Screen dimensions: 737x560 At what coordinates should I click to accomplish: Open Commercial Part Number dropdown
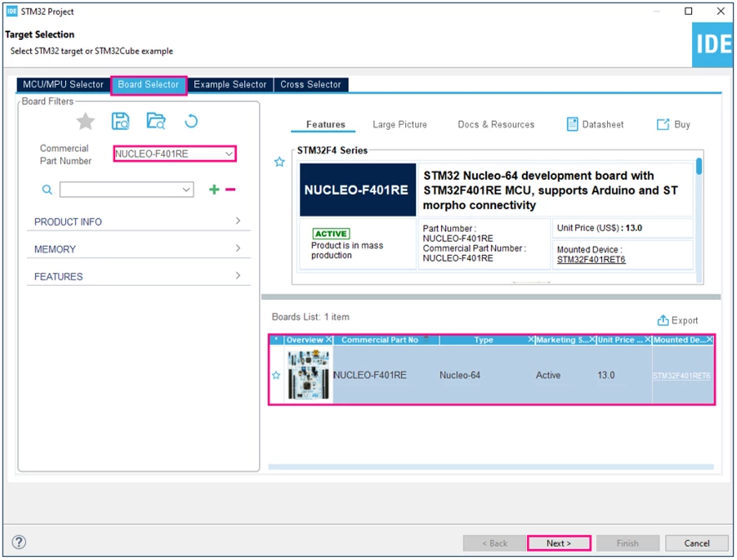pos(229,153)
